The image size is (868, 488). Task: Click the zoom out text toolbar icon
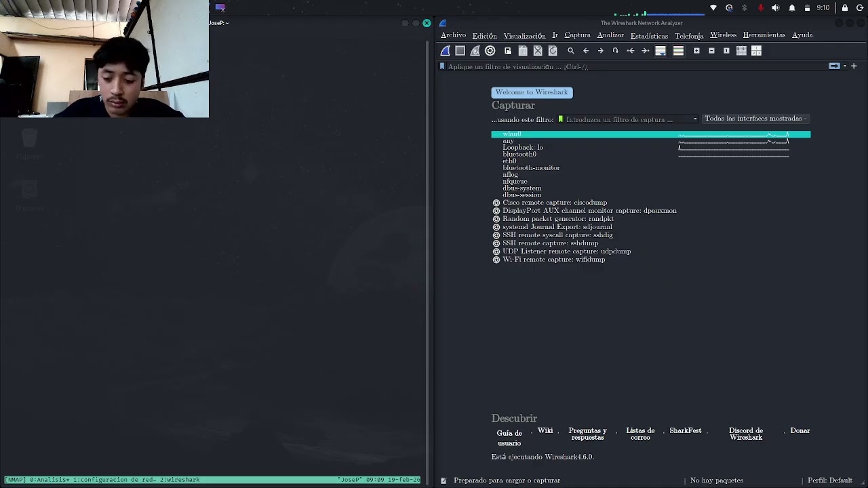click(711, 51)
